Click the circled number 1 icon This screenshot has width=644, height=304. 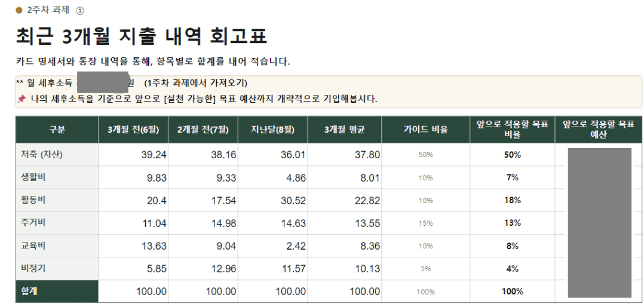(x=80, y=11)
